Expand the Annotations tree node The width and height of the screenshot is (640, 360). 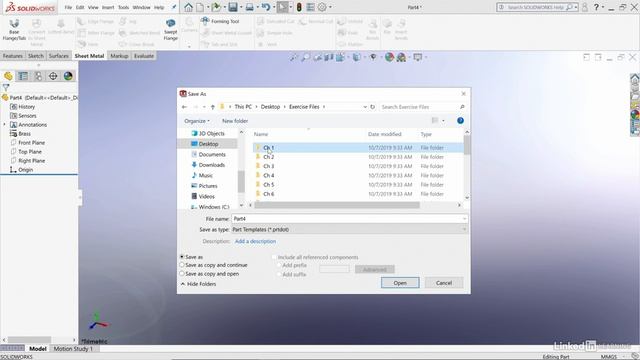4,124
